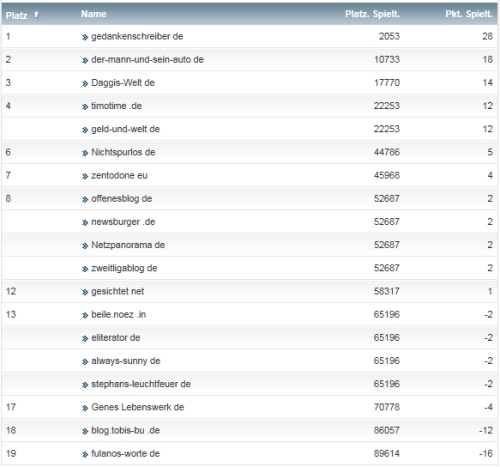
Task: Click the arrow icon next to gesichtet net
Action: pos(85,292)
